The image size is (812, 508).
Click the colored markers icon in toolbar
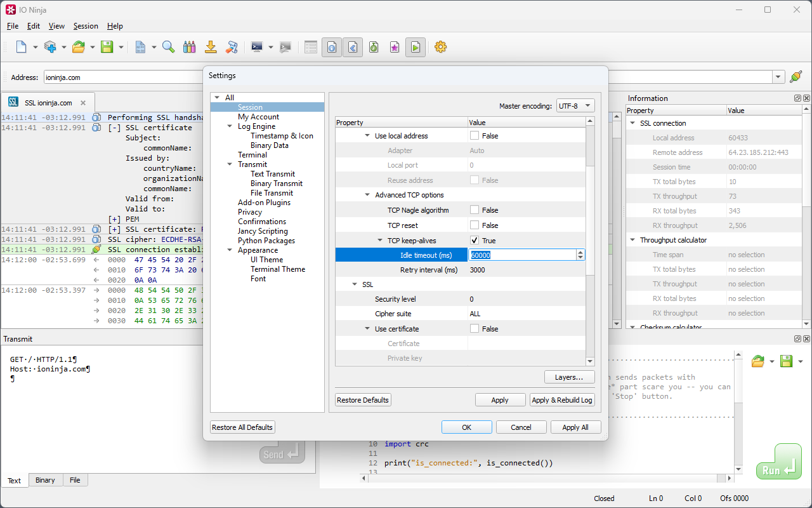pyautogui.click(x=189, y=47)
